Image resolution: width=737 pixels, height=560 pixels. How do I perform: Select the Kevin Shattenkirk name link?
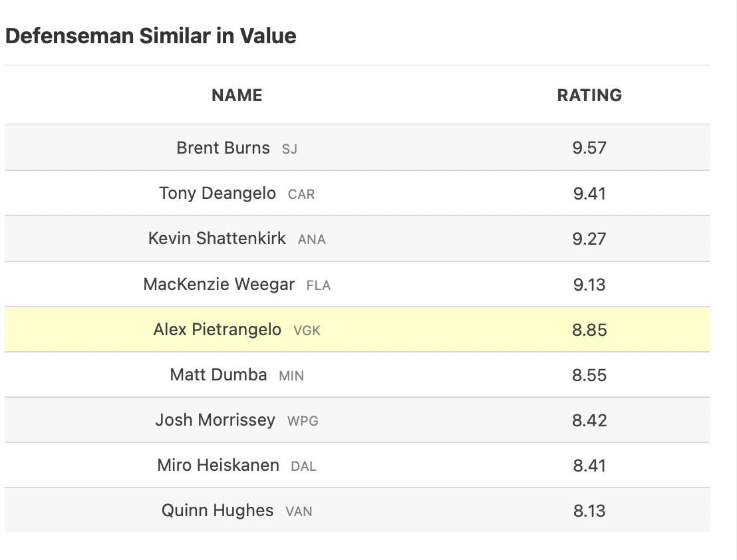tap(217, 239)
